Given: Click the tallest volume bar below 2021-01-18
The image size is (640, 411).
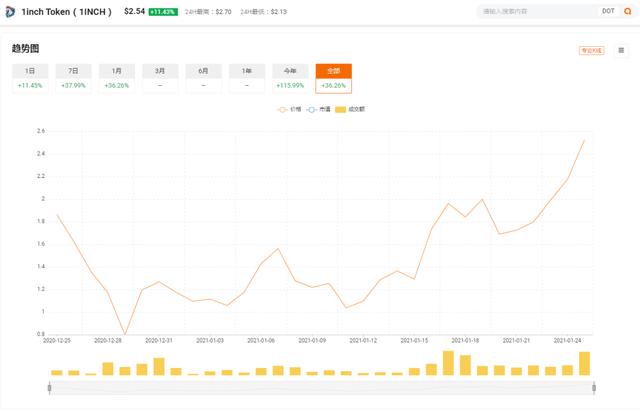Looking at the screenshot, I should tap(448, 363).
